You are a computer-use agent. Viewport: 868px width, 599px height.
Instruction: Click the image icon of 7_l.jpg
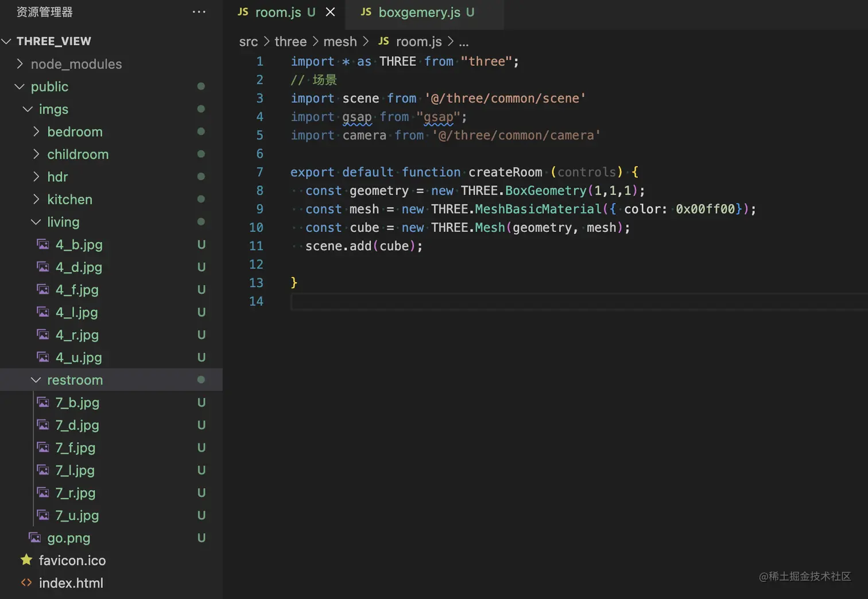tap(43, 470)
